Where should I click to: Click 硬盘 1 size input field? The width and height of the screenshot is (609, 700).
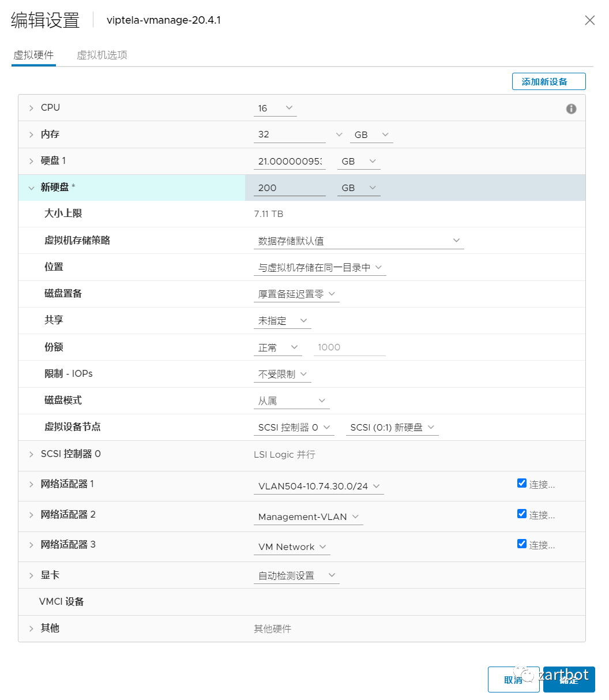click(x=290, y=162)
